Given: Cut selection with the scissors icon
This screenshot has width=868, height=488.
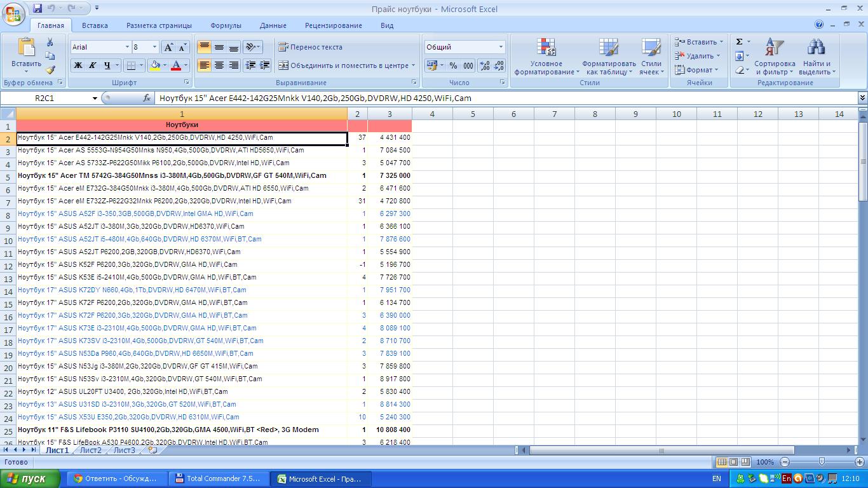Looking at the screenshot, I should [50, 43].
